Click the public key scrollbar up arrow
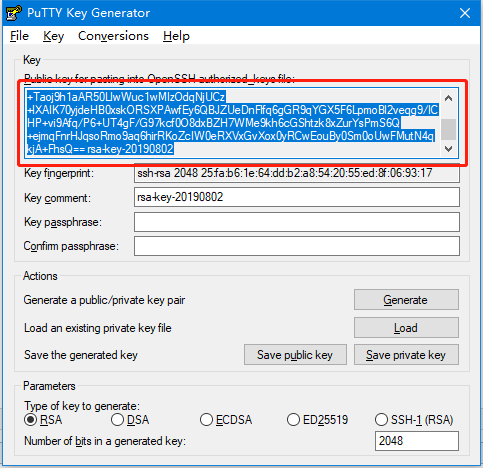The image size is (483, 468). coord(449,98)
